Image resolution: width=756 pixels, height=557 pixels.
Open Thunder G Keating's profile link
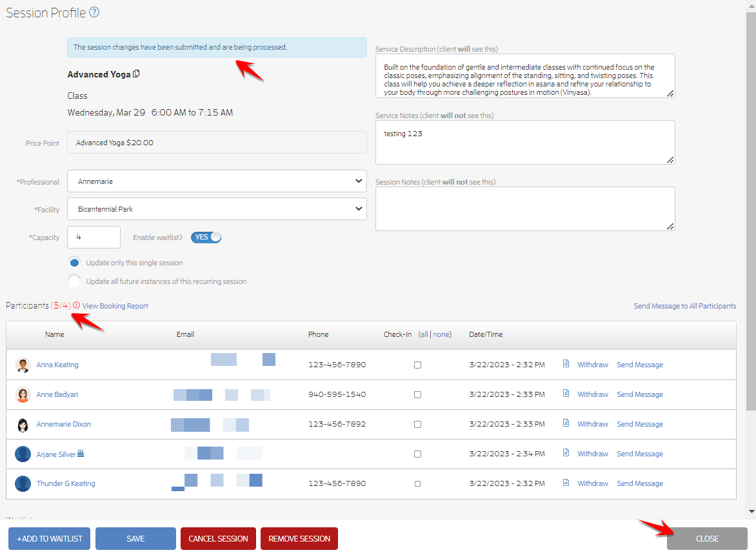[x=66, y=483]
